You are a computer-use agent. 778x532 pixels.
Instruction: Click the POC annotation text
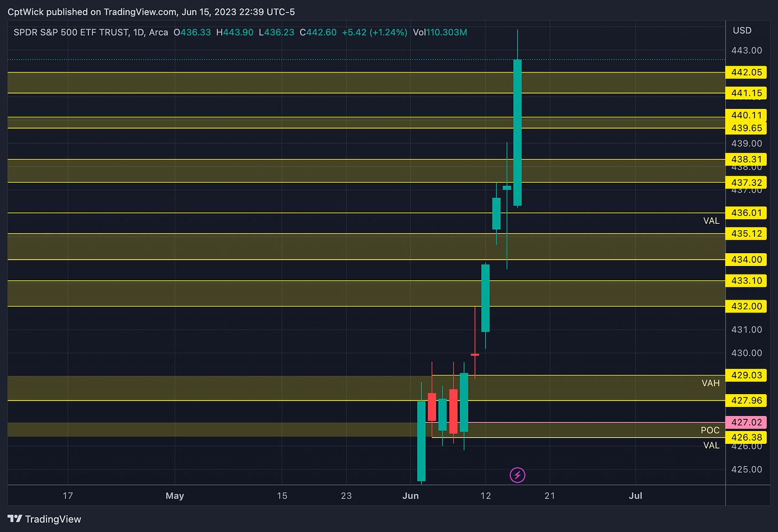(710, 430)
